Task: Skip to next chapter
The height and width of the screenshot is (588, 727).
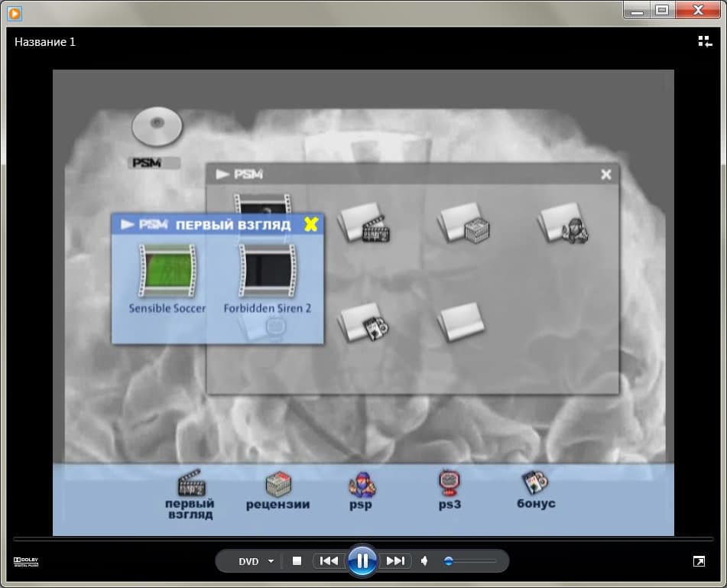Action: 395,561
